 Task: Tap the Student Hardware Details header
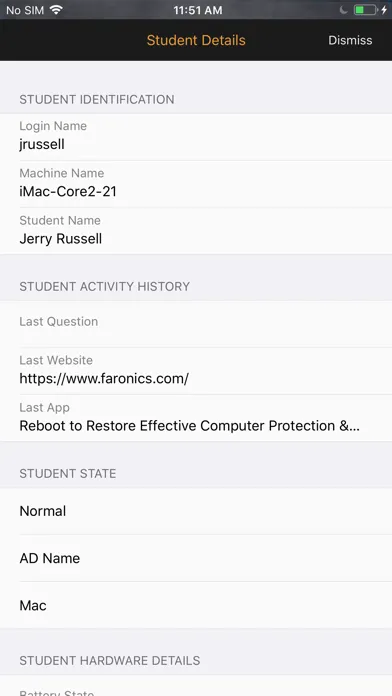110,660
